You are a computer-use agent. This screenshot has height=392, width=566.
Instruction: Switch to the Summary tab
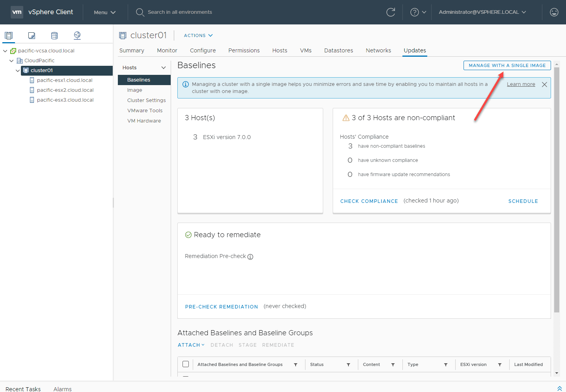tap(132, 50)
